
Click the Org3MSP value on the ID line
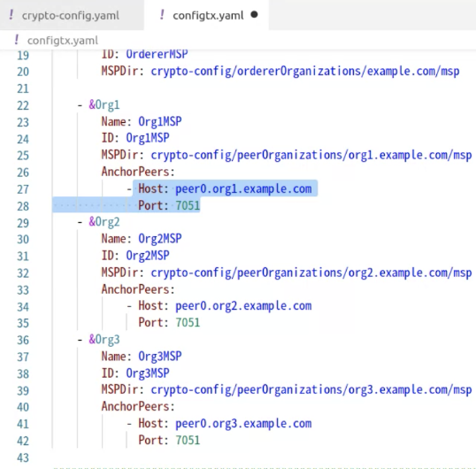[148, 373]
